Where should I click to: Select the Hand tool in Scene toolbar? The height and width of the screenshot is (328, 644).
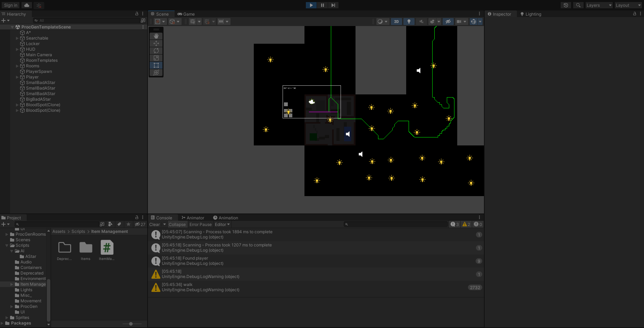(156, 36)
